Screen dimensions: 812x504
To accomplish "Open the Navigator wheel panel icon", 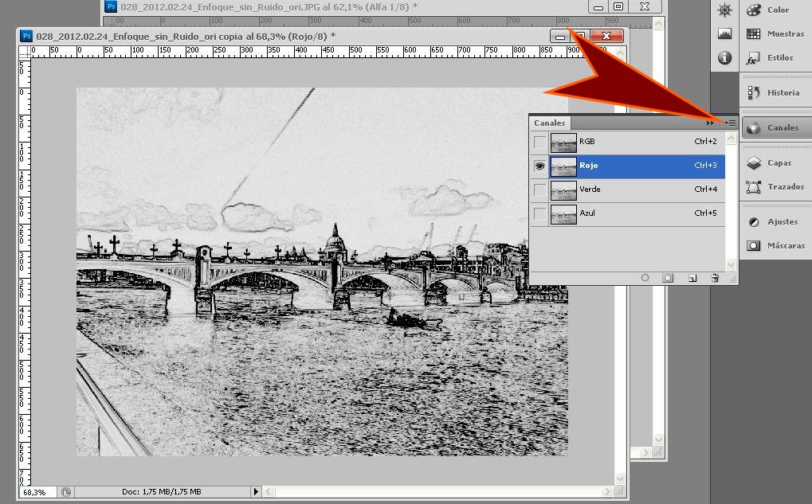I will point(724,10).
